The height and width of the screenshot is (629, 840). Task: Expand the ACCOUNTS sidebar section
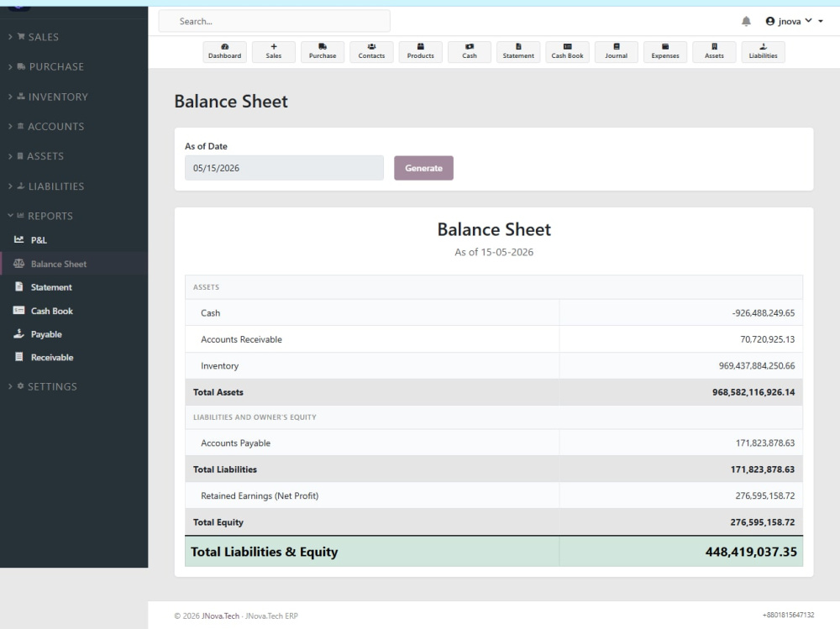46,127
